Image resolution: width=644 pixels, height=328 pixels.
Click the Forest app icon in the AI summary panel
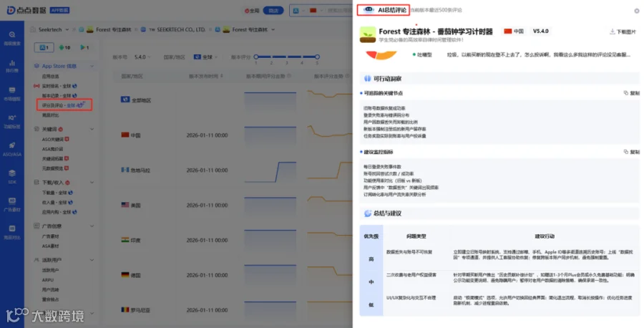coord(368,35)
